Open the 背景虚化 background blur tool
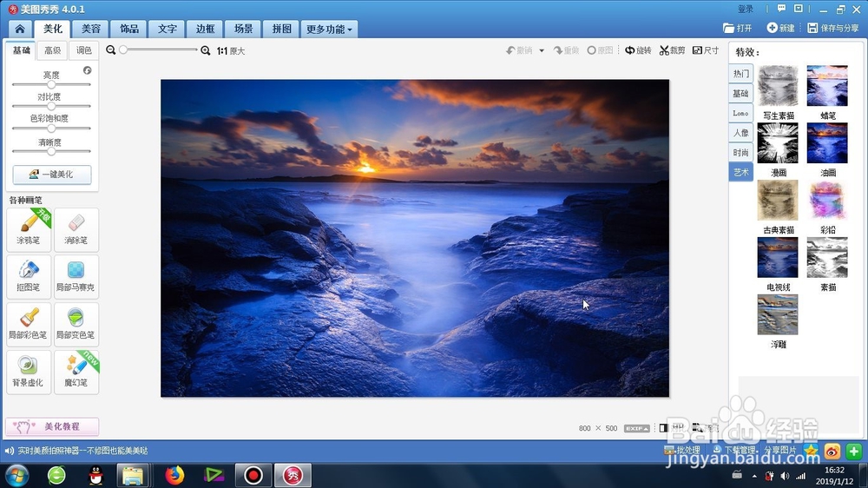The height and width of the screenshot is (488, 868). 29,372
